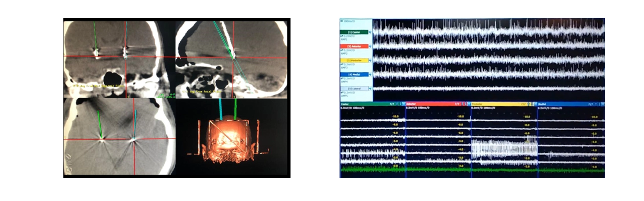This screenshot has height=201, width=644.
Task: Select the blue [4] Medial channel label
Action: click(x=354, y=74)
